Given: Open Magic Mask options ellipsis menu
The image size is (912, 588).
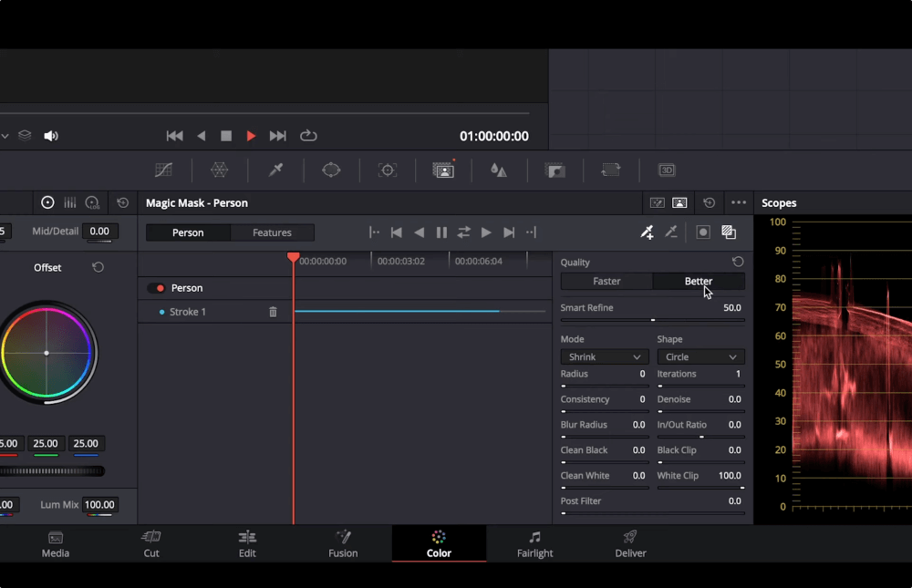Looking at the screenshot, I should [x=739, y=202].
